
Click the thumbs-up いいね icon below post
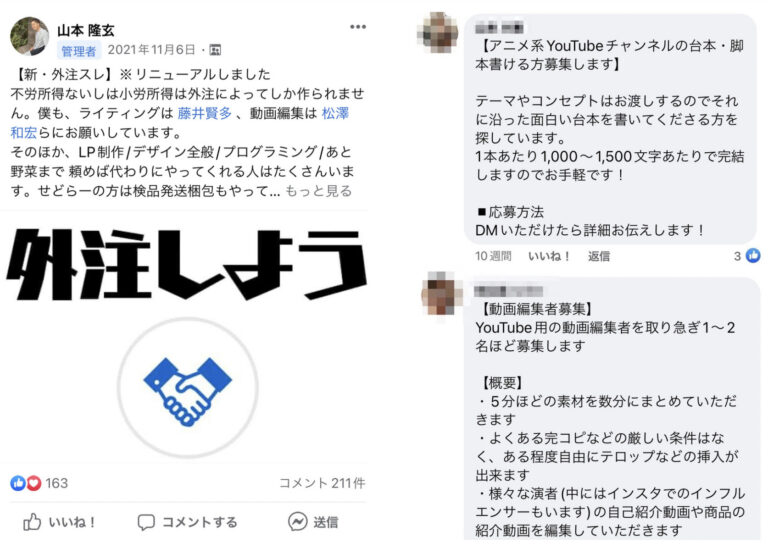(x=32, y=522)
